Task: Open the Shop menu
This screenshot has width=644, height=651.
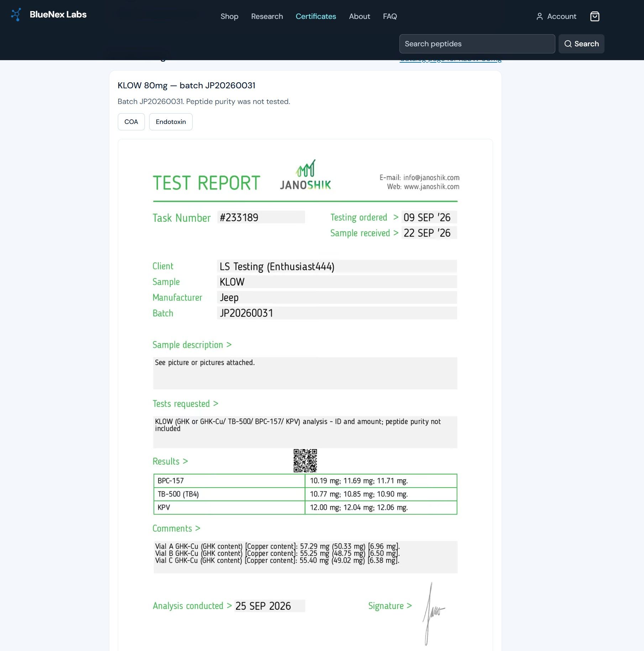Action: click(229, 16)
